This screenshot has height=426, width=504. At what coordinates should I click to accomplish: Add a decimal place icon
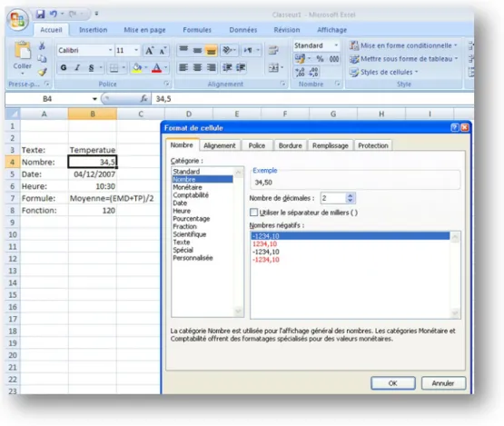tap(300, 72)
